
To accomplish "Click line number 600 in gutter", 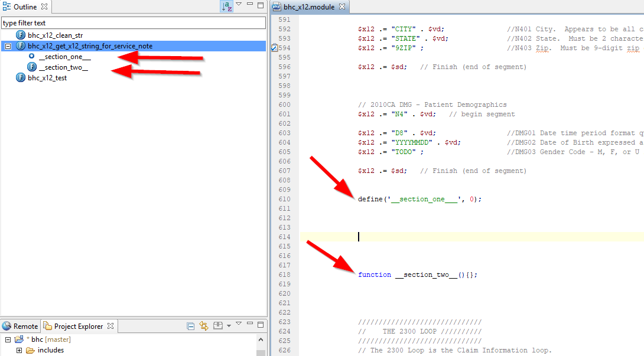I will pos(284,104).
